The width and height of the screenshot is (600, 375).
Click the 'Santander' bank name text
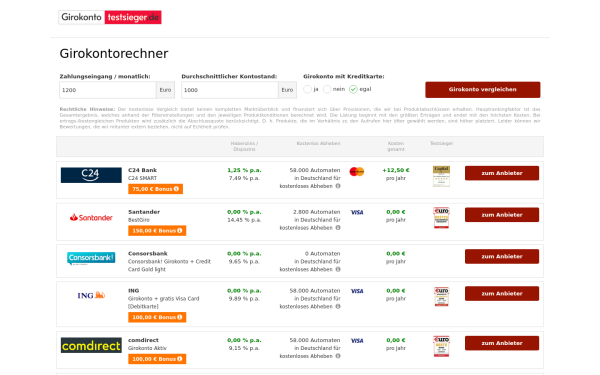(144, 212)
